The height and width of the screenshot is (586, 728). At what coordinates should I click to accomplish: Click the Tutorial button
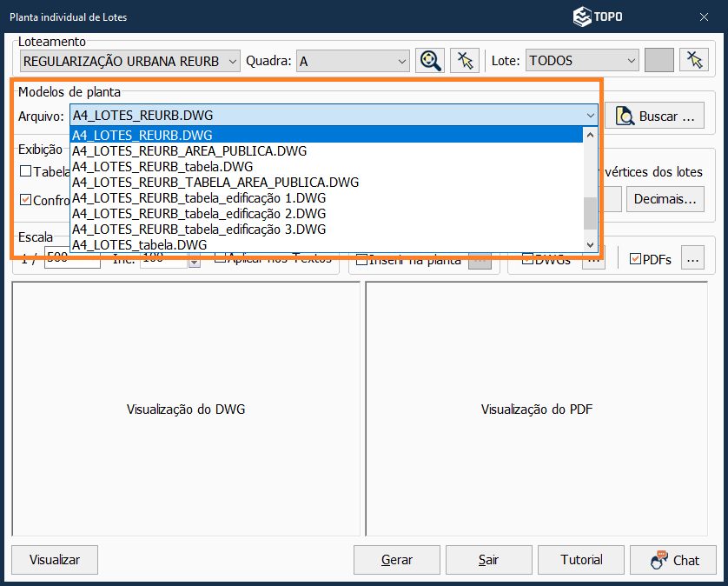tap(581, 560)
